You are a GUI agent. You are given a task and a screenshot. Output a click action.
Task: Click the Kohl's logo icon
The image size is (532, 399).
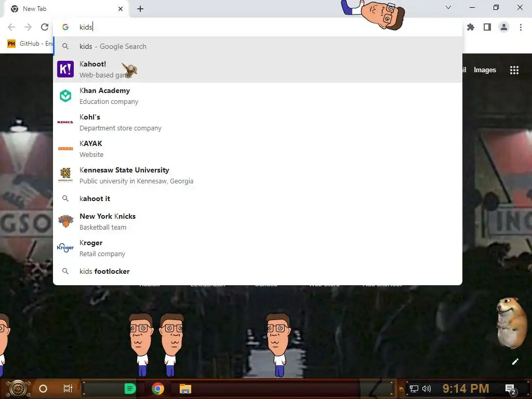tap(65, 122)
